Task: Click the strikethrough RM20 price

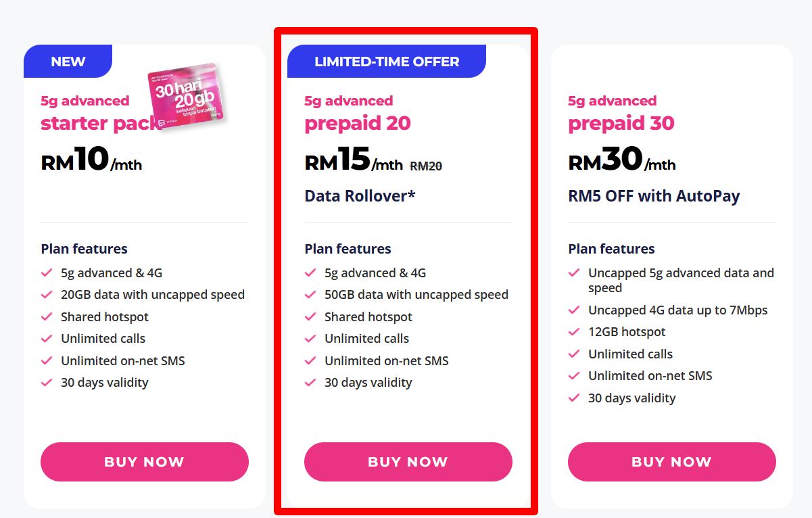Action: [x=426, y=166]
